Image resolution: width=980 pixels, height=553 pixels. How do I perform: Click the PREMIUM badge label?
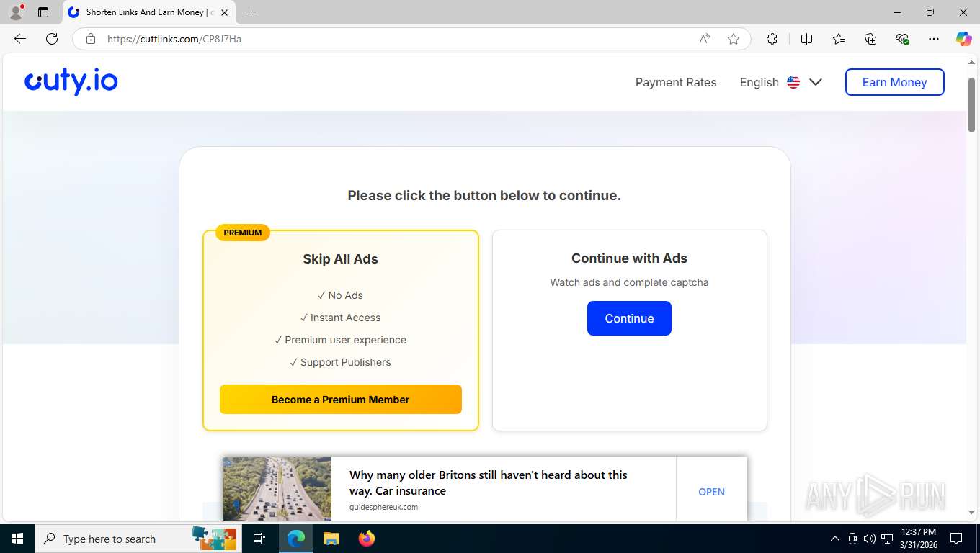tap(243, 233)
